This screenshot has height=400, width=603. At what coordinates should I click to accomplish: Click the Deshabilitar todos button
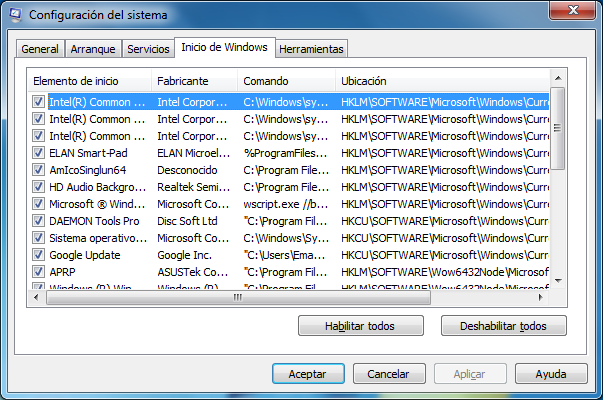tap(503, 326)
